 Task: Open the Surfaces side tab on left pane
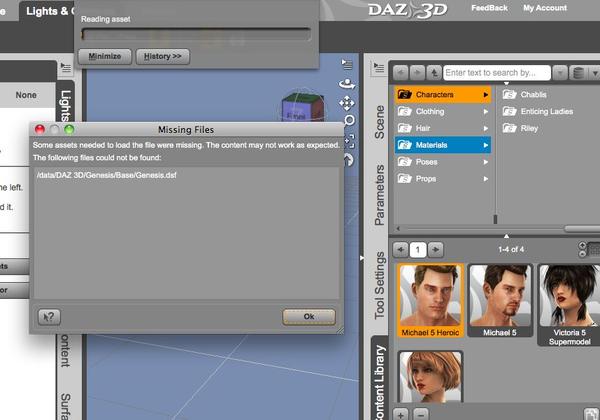65,405
